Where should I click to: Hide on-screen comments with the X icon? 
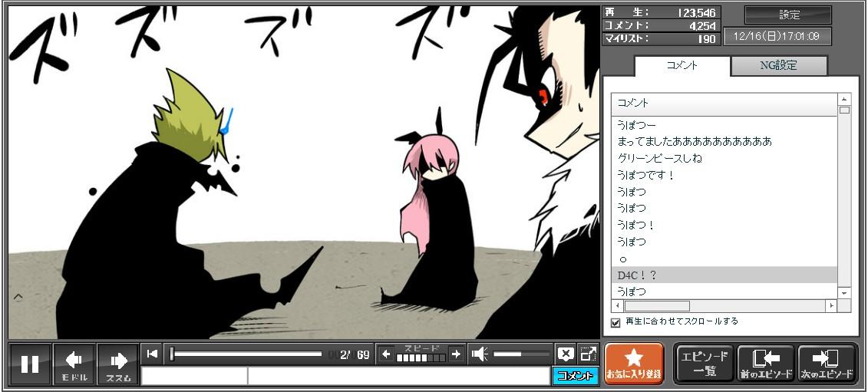(x=566, y=354)
